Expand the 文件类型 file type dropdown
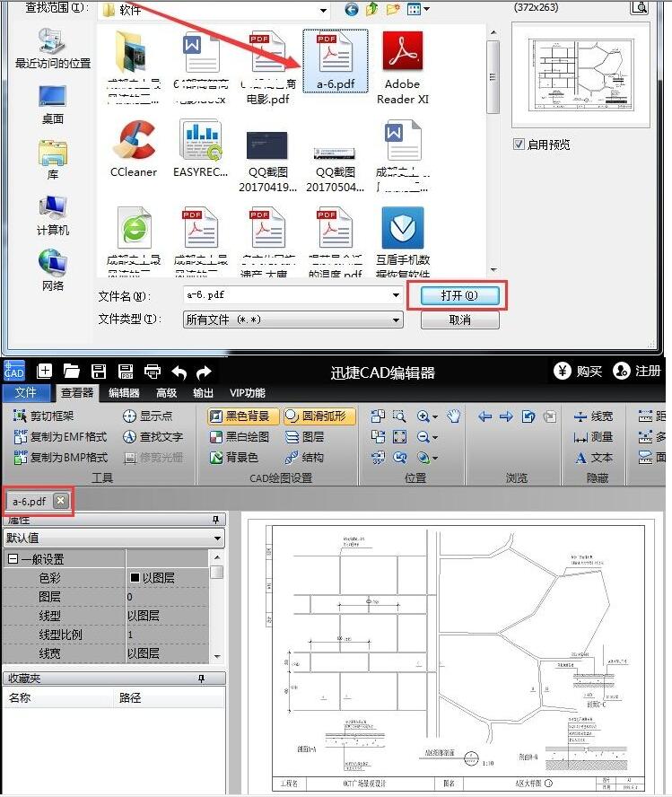The width and height of the screenshot is (672, 797). [396, 320]
